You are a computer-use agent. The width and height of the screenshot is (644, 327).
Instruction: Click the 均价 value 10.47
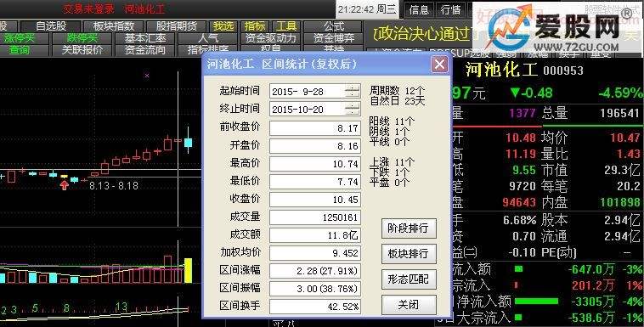(625, 138)
